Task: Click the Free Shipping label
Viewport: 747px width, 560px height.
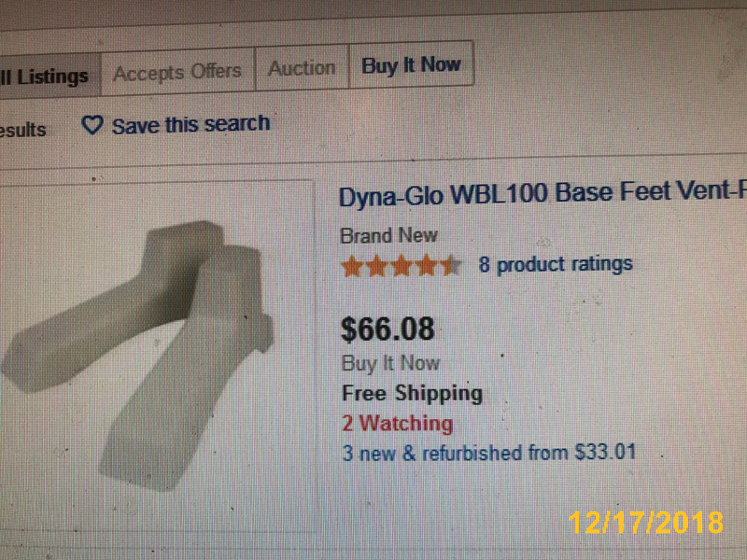Action: click(x=412, y=393)
